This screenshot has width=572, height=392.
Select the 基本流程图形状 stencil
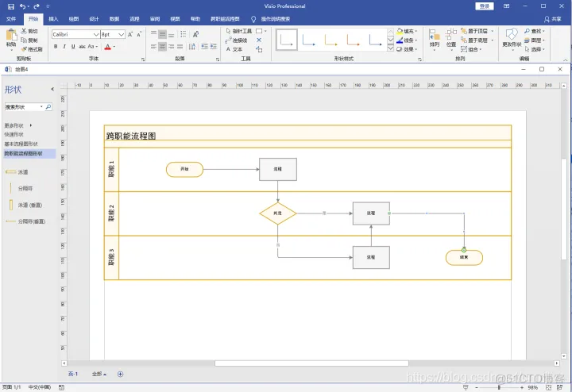[x=21, y=144]
